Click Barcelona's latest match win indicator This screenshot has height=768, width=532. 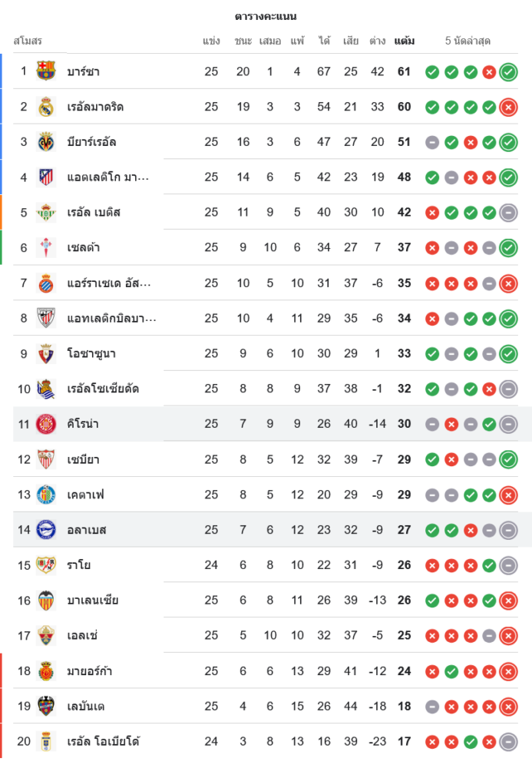click(507, 72)
